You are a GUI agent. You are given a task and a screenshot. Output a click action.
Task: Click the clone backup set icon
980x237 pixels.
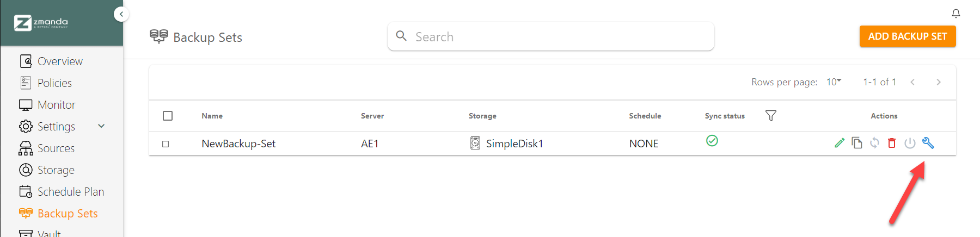click(x=857, y=143)
